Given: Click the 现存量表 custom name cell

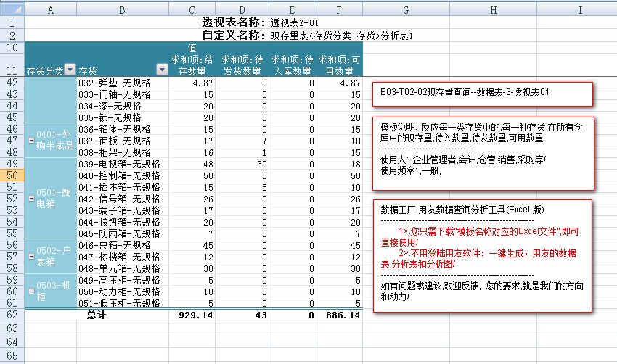Looking at the screenshot, I should click(x=341, y=35).
